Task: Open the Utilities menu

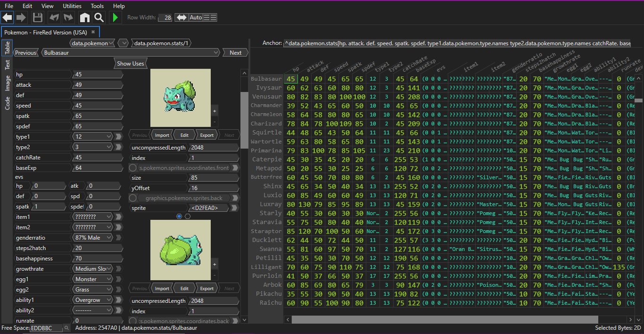Action: click(x=72, y=6)
